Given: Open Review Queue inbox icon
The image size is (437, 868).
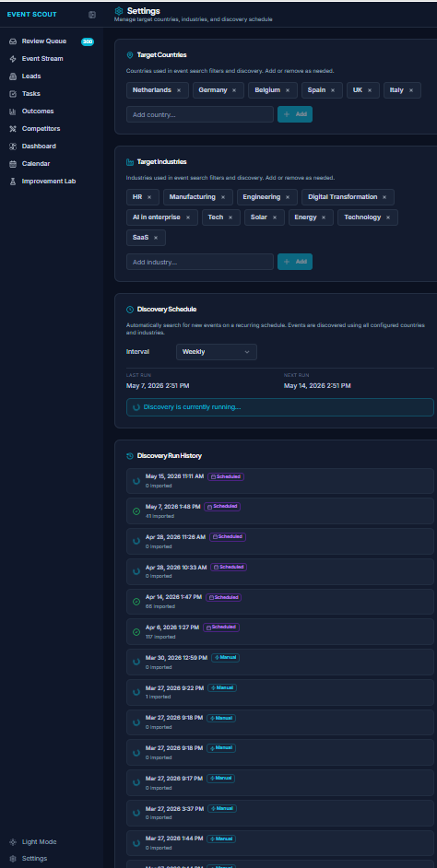Looking at the screenshot, I should pyautogui.click(x=13, y=41).
